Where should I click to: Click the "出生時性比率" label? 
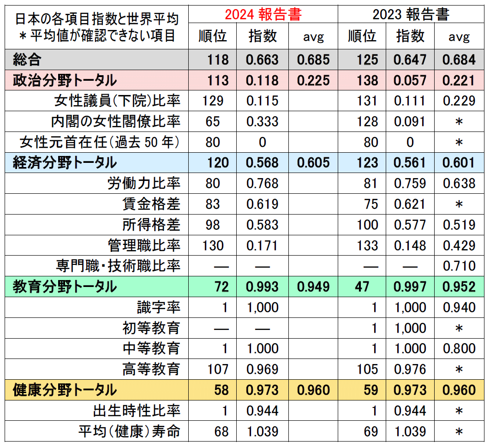tap(137, 411)
